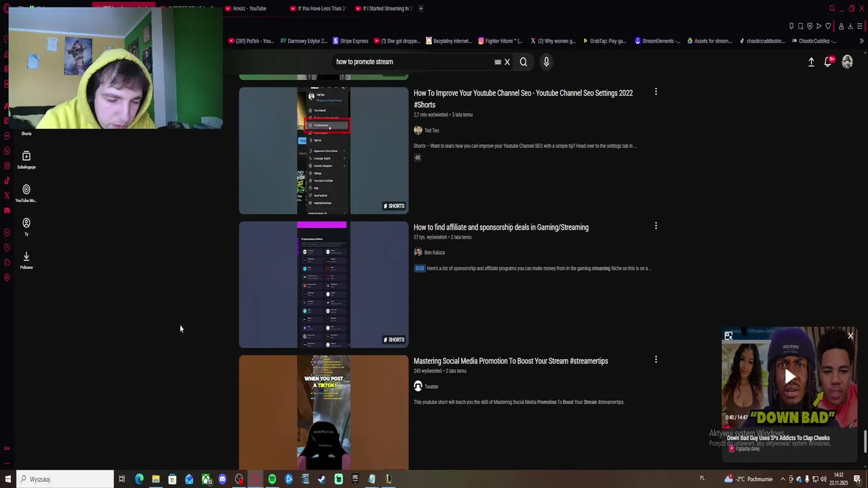Open the Windows Start menu
Image resolution: width=868 pixels, height=488 pixels.
(x=8, y=479)
